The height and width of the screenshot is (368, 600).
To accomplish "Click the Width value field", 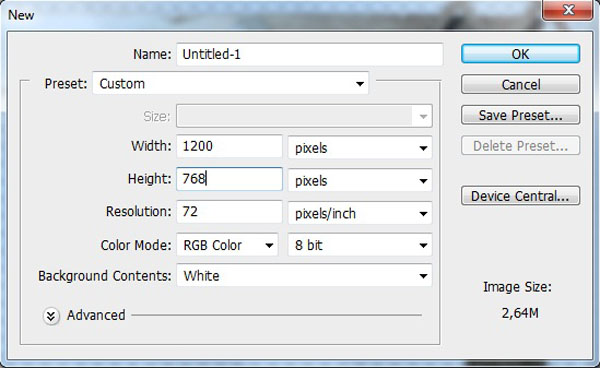I will pos(229,146).
